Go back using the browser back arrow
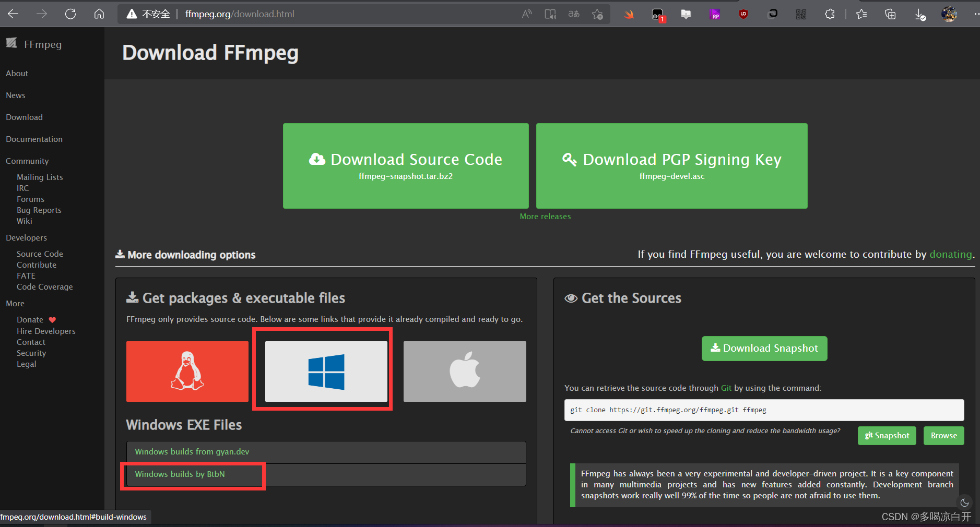This screenshot has width=980, height=527. [13, 14]
